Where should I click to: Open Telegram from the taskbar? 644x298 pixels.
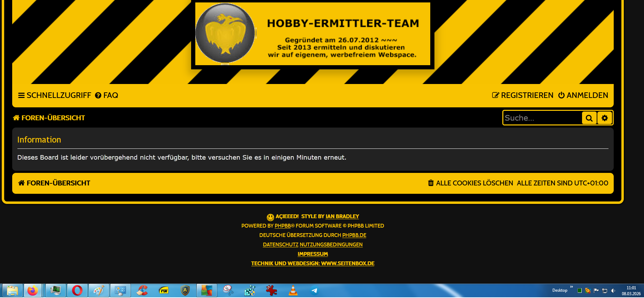click(315, 291)
